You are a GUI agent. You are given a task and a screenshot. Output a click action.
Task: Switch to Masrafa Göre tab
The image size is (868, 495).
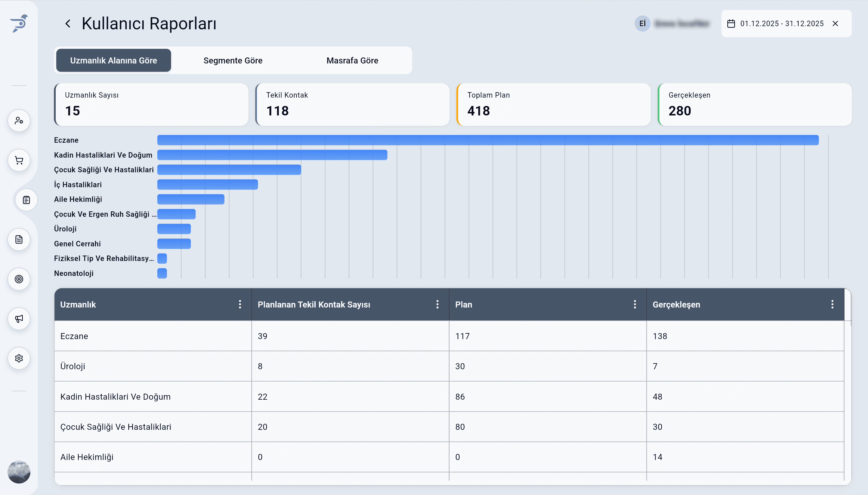click(352, 61)
